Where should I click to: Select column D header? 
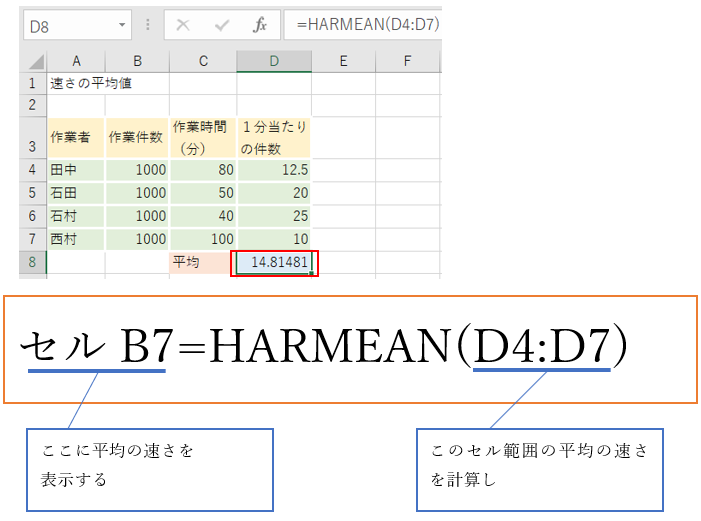(x=273, y=62)
